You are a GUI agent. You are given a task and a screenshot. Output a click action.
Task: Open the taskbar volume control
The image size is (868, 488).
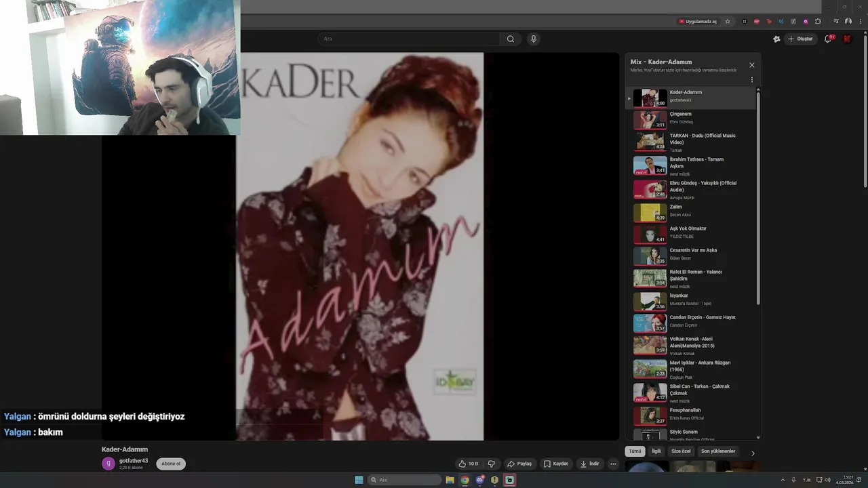pyautogui.click(x=827, y=480)
